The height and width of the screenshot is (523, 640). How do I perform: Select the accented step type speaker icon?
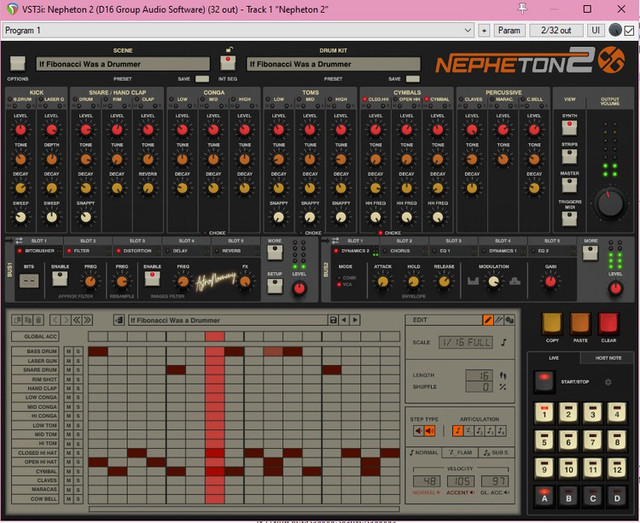point(429,431)
